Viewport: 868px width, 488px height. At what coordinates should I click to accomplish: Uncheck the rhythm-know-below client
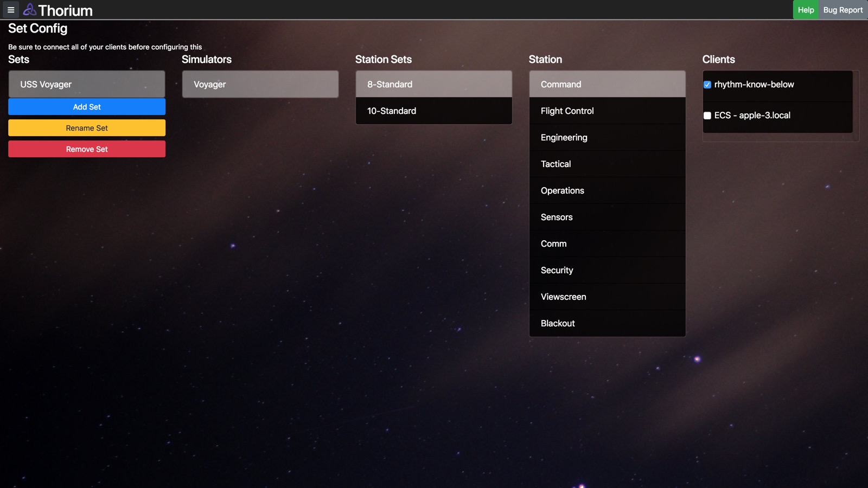707,85
